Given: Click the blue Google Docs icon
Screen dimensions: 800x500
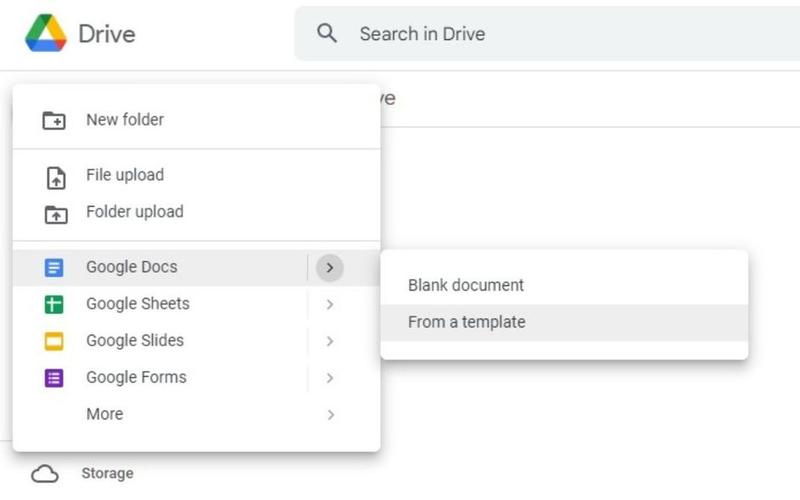Looking at the screenshot, I should point(54,267).
